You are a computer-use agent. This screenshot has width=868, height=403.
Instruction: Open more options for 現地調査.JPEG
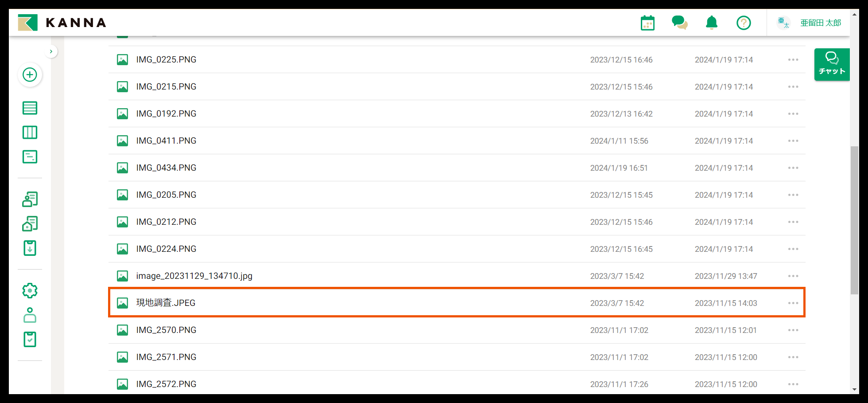coord(793,303)
